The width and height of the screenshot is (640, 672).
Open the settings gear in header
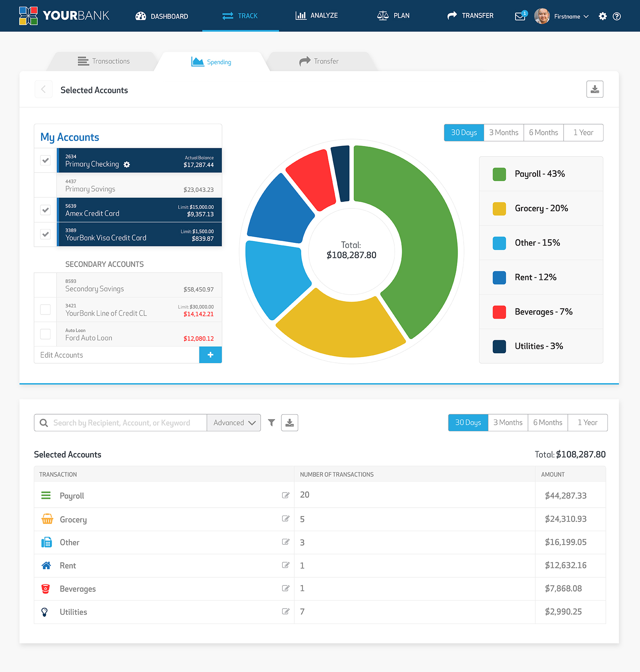click(603, 16)
